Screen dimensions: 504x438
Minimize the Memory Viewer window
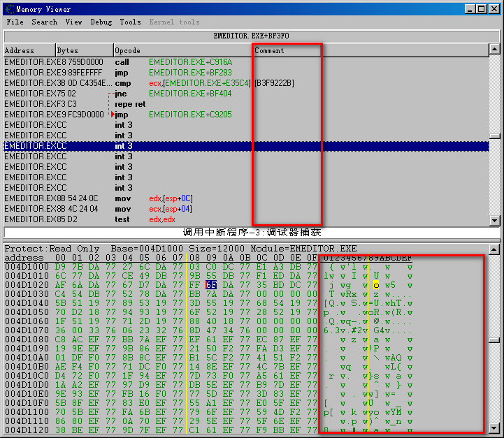470,9
